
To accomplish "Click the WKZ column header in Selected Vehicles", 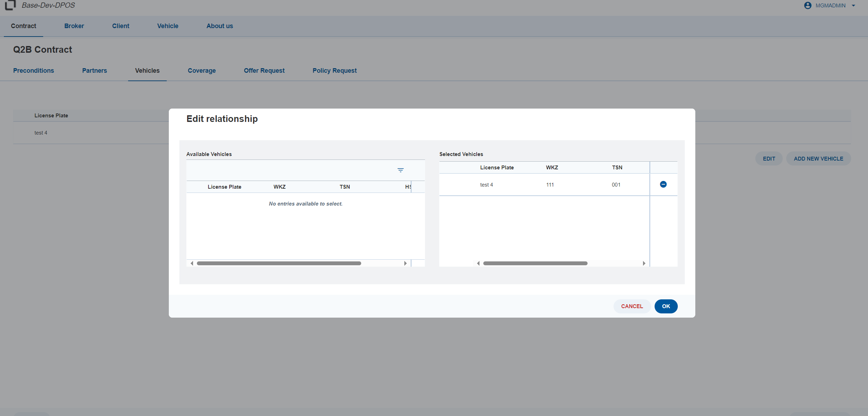I will 552,168.
